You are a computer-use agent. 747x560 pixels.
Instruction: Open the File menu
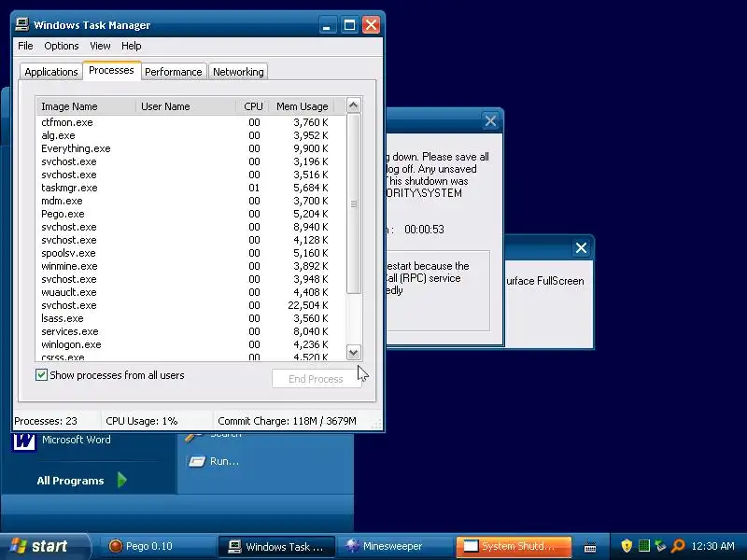coord(25,46)
